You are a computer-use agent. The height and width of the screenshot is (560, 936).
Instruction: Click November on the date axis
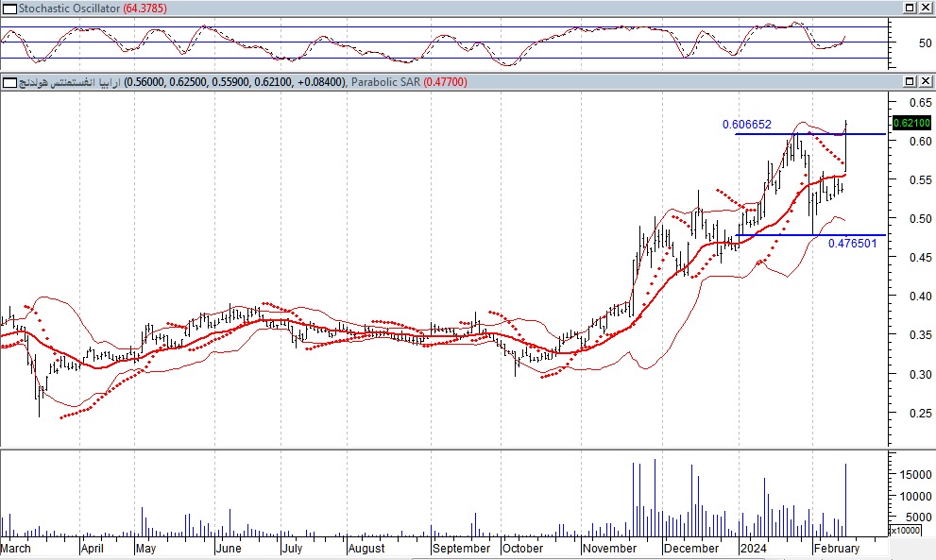pyautogui.click(x=610, y=548)
